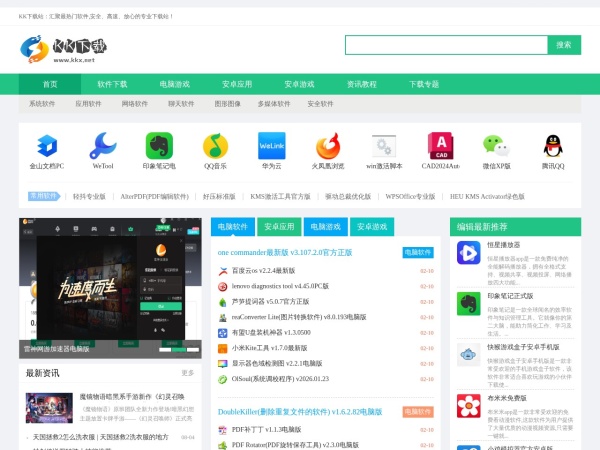Click the 恒星播放器 icon in recommendations

point(467,254)
